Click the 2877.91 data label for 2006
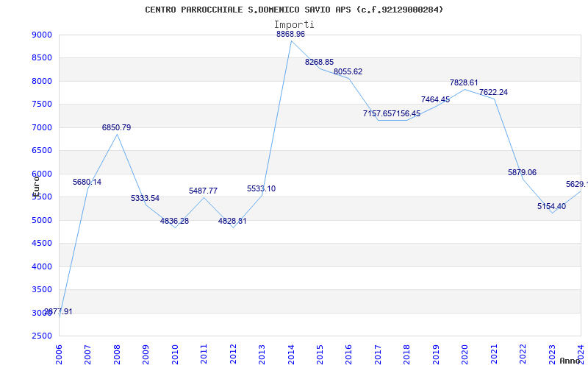The height and width of the screenshot is (368, 588). tap(59, 311)
